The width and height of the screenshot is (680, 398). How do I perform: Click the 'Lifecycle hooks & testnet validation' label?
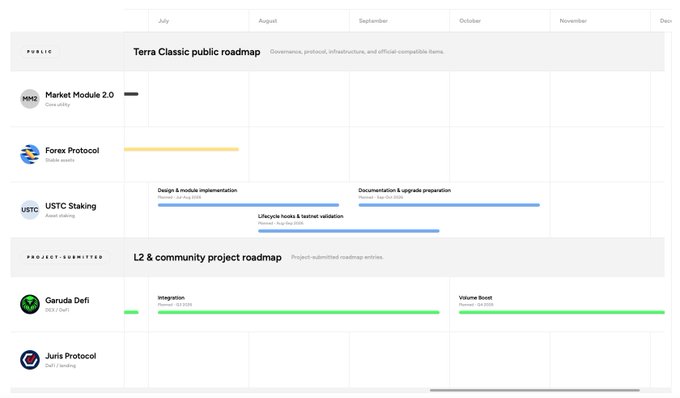301,216
